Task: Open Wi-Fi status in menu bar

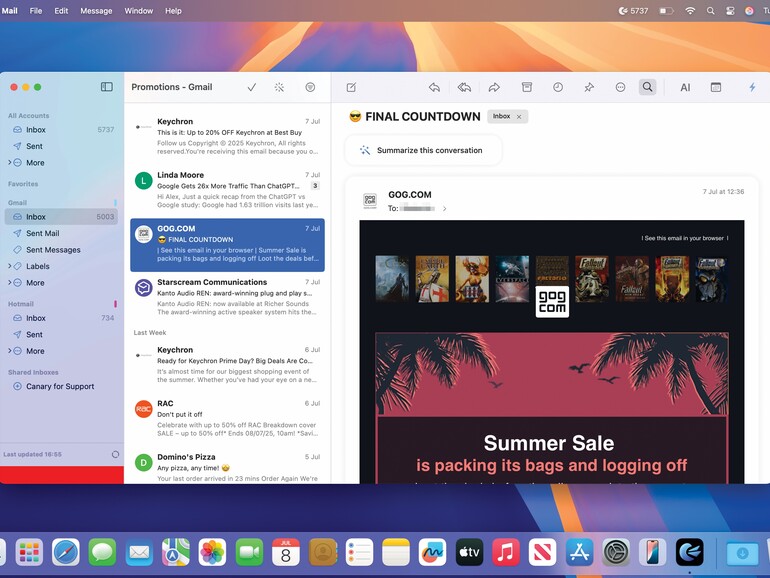Action: pos(690,11)
